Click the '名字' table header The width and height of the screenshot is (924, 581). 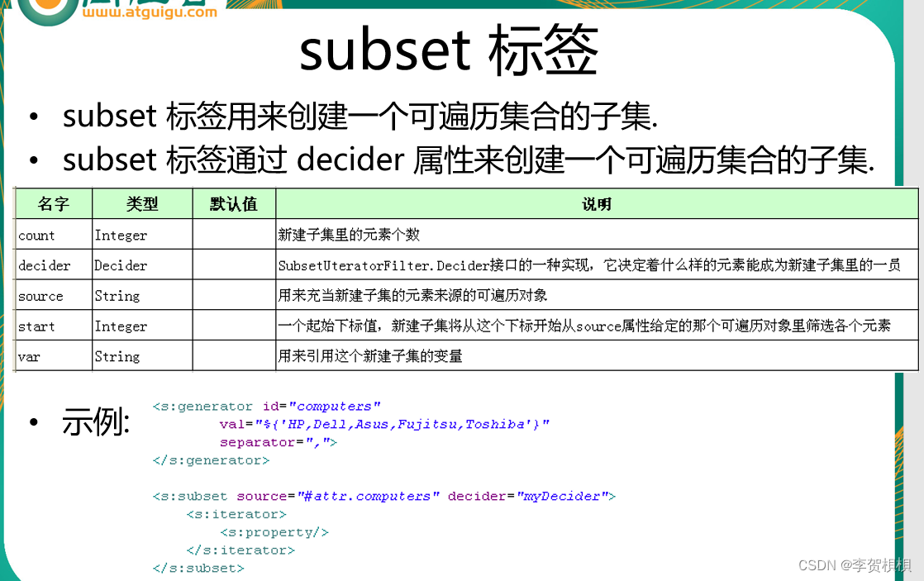pos(54,204)
